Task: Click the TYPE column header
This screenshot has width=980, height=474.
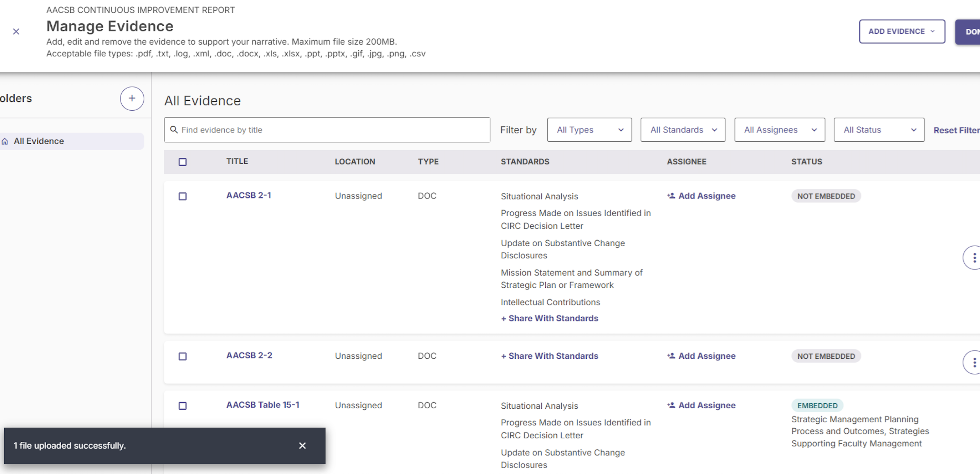Action: click(x=428, y=161)
